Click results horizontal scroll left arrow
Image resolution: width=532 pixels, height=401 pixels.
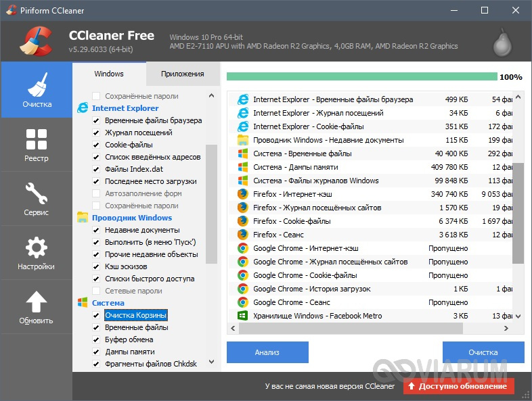point(233,328)
